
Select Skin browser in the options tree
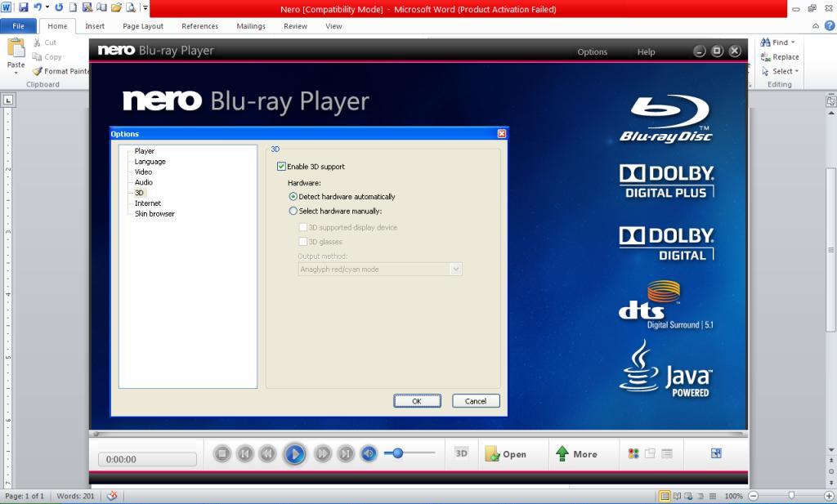[x=154, y=214]
